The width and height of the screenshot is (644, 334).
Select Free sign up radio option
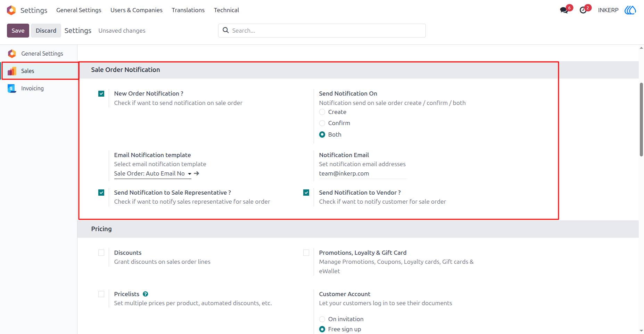pyautogui.click(x=322, y=329)
